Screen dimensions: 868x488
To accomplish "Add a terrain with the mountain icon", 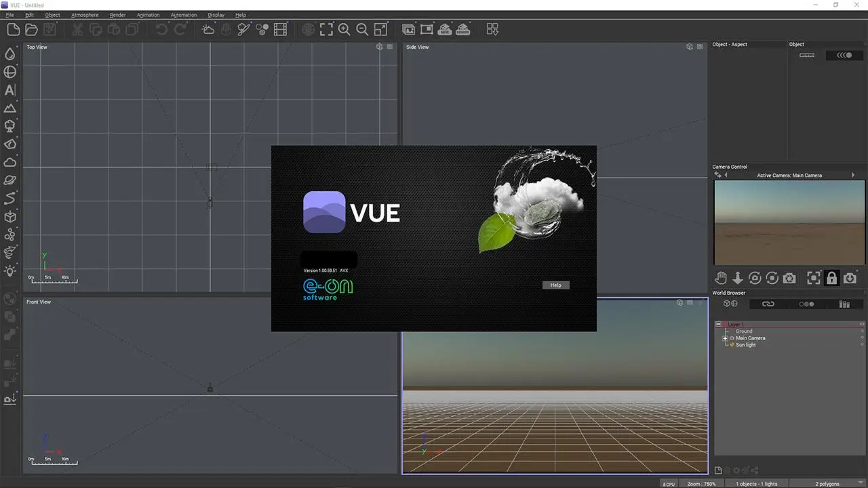I will coord(10,108).
